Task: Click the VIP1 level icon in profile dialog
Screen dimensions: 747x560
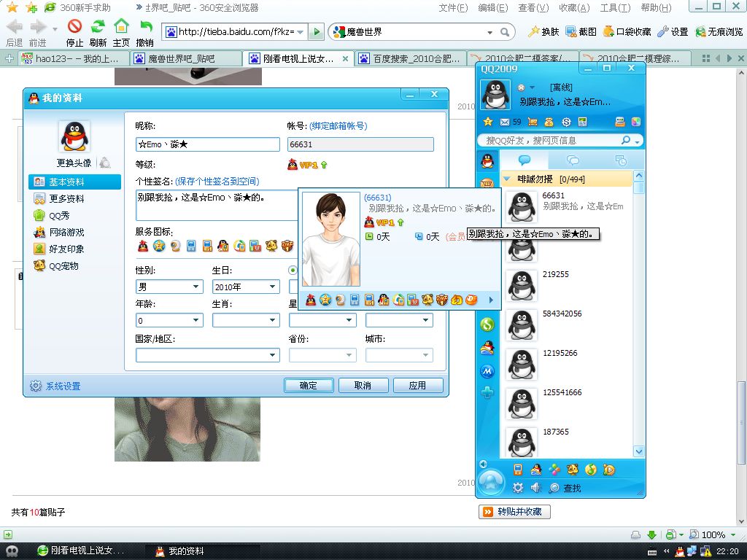Action: [308, 165]
